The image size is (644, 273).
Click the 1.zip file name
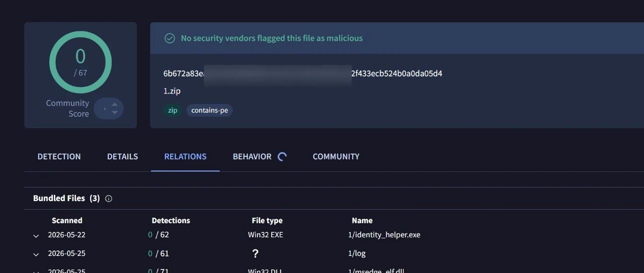pyautogui.click(x=172, y=91)
